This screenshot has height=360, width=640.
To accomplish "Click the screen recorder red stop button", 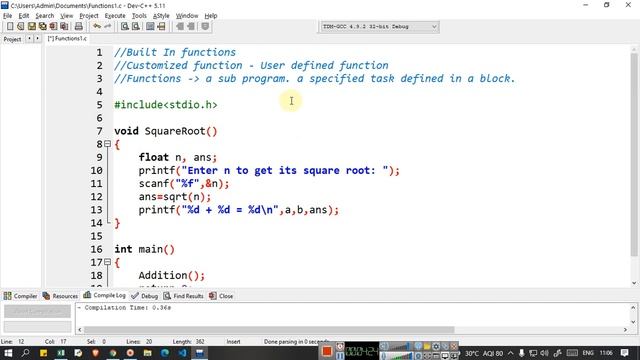I will pyautogui.click(x=327, y=351).
